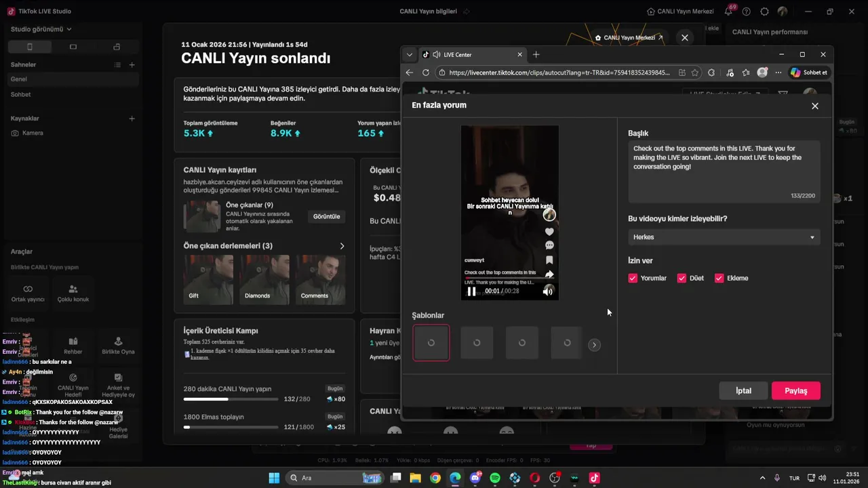
Task: Open Edge favorites list icon
Action: pyautogui.click(x=746, y=73)
